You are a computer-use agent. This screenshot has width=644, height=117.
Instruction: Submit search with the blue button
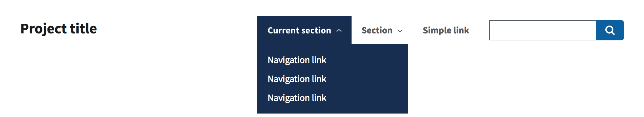610,30
